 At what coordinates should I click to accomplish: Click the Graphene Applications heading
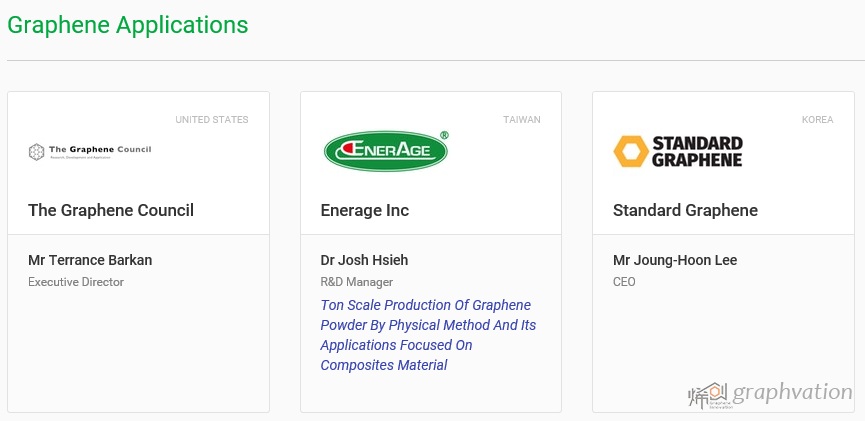pos(127,25)
